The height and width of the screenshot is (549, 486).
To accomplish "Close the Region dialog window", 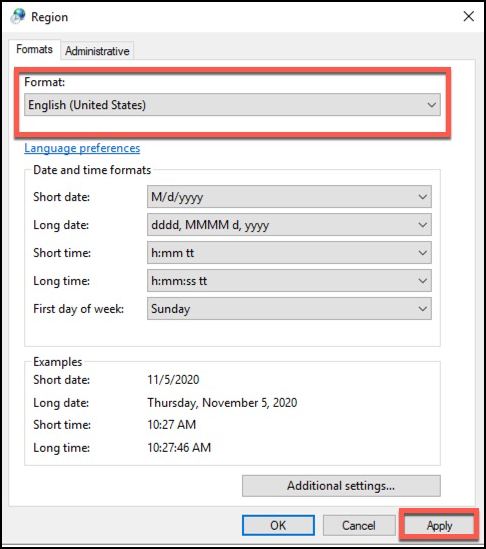I will click(x=468, y=16).
